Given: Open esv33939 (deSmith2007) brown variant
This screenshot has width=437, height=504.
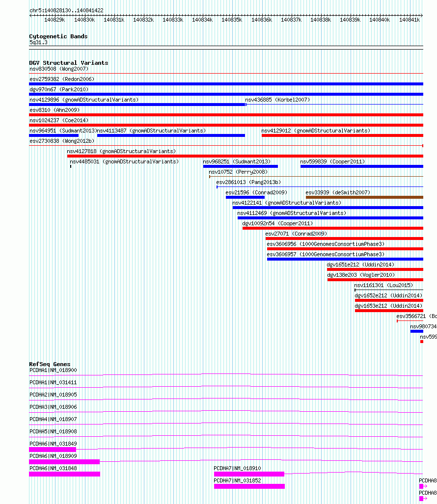Looking at the screenshot, I should pos(365,197).
